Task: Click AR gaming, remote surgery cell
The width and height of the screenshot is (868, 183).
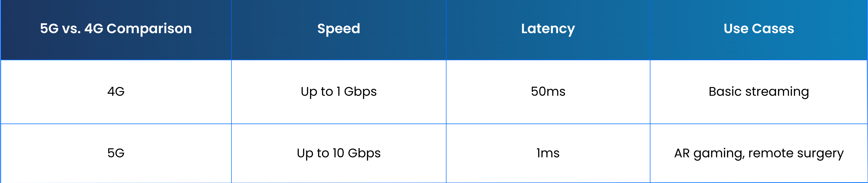Action: (x=759, y=153)
